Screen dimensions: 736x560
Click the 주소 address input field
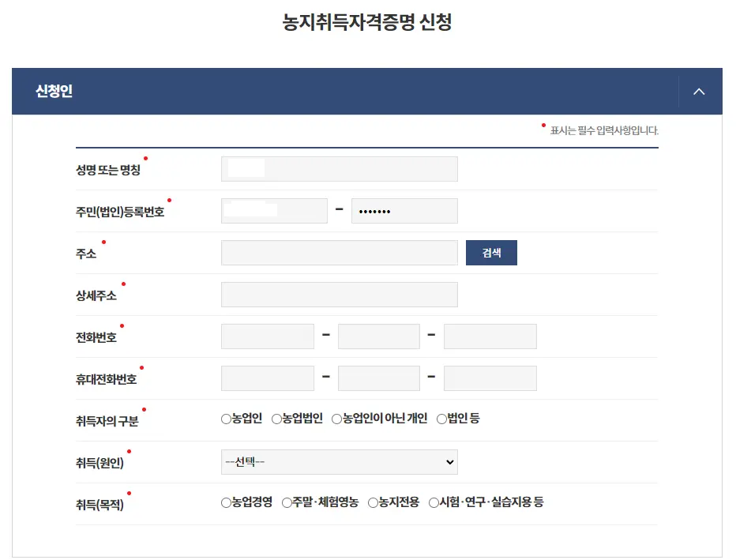coord(339,252)
